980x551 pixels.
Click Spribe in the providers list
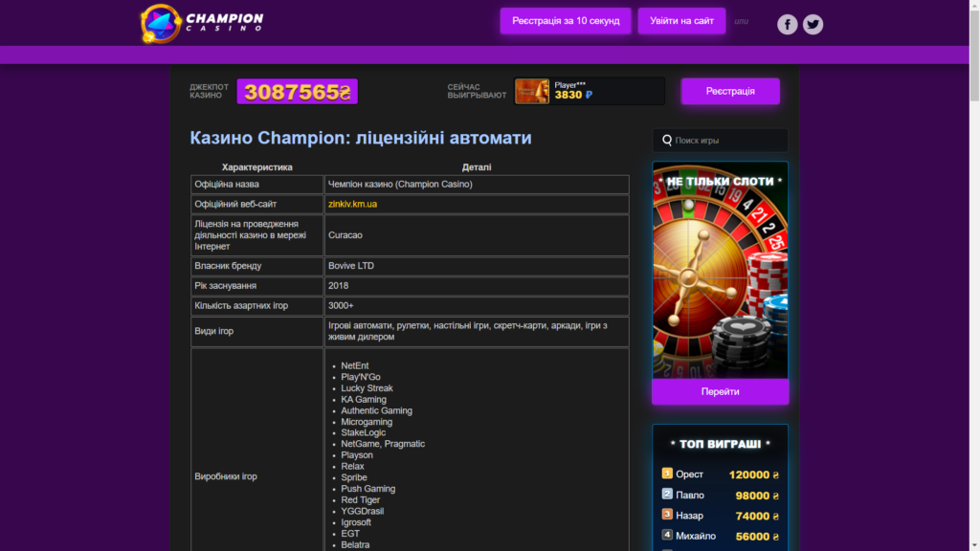354,478
